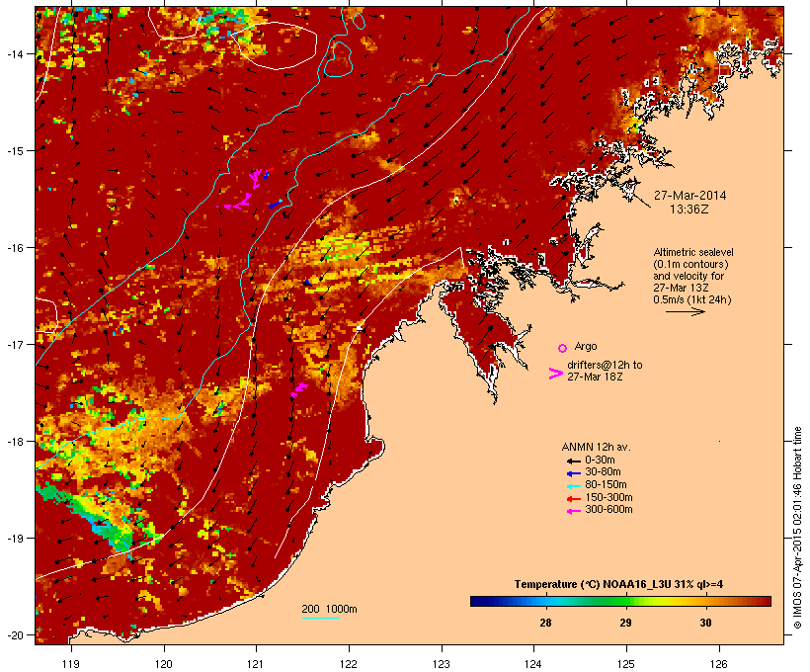Click the magenta 300-600m legend arrow
This screenshot has height=672, width=810.
coord(573,511)
